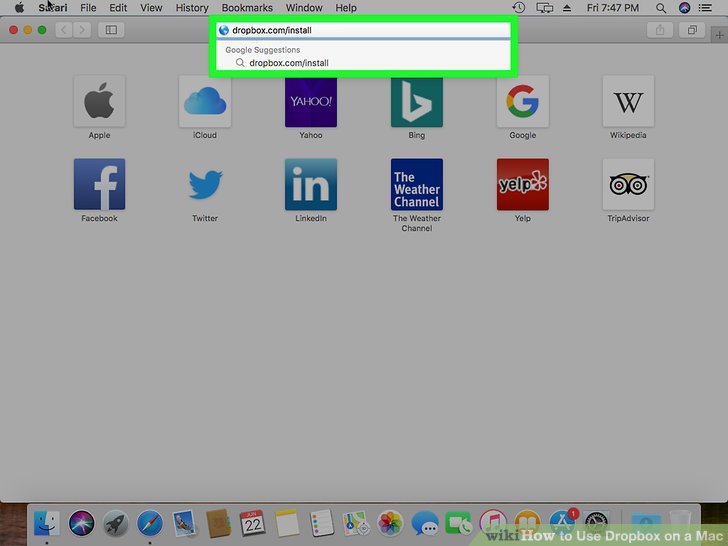Open Finder from the Dock
The image size is (728, 546).
[46, 523]
